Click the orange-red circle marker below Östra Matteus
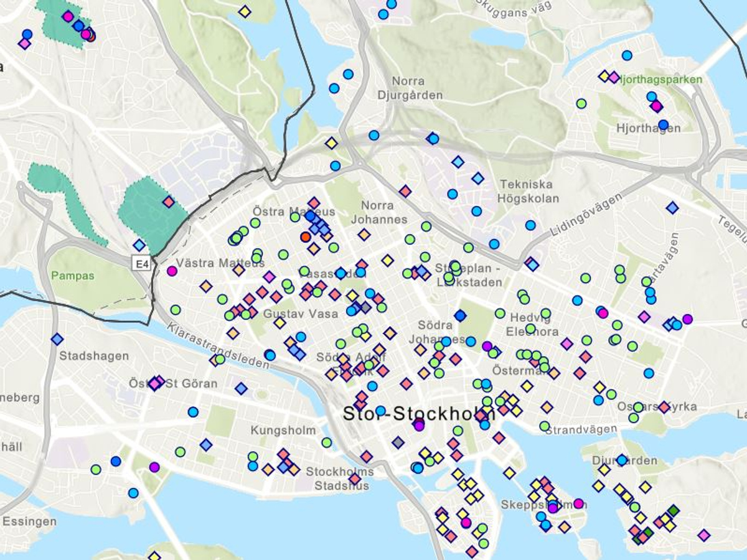 point(305,237)
